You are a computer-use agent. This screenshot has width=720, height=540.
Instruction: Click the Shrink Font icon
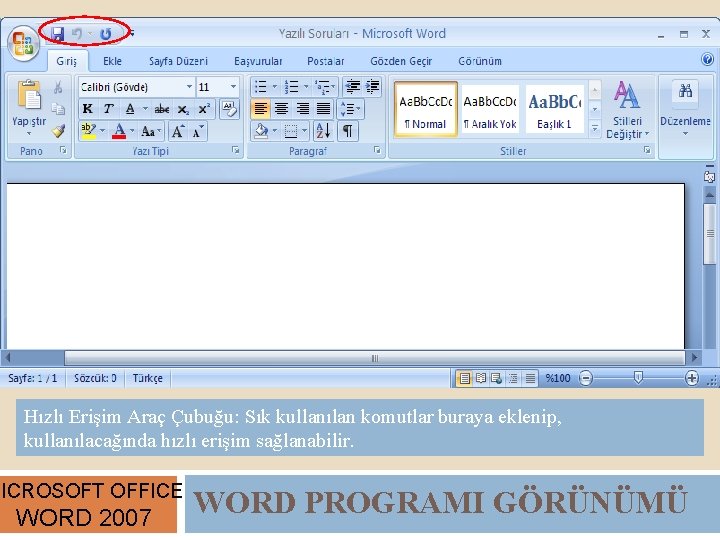[198, 132]
